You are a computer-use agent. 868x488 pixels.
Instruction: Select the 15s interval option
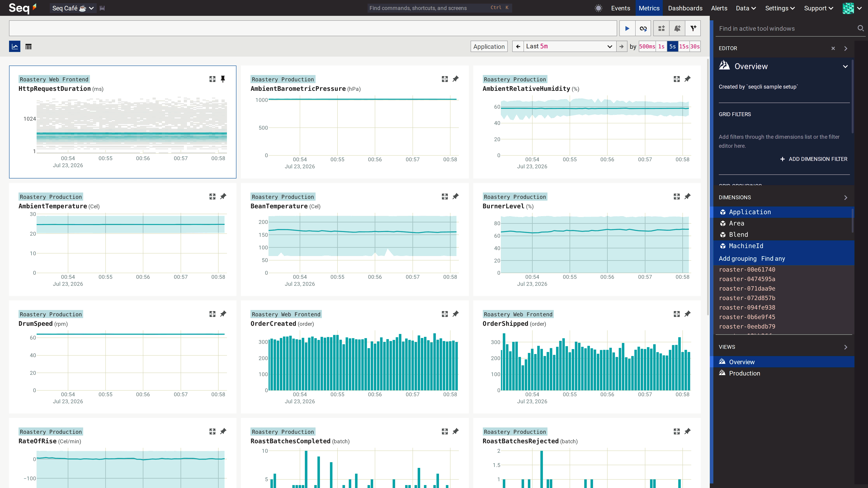coord(684,47)
